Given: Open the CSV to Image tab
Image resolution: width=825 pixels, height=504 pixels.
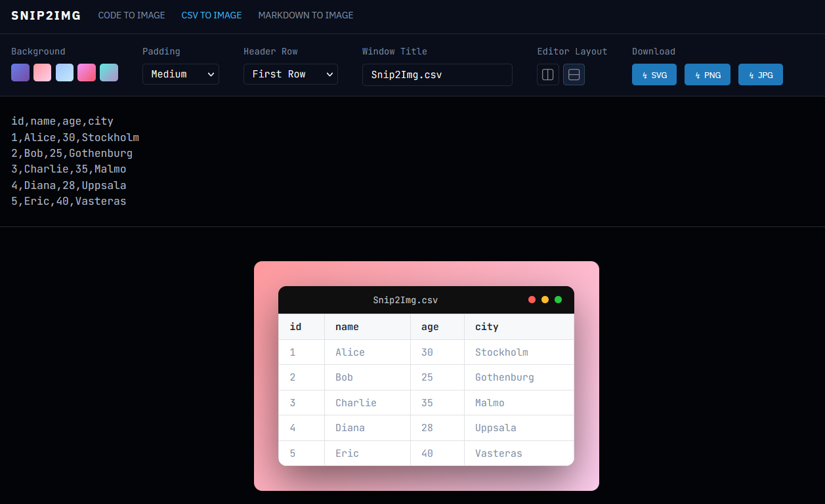Looking at the screenshot, I should click(x=211, y=15).
